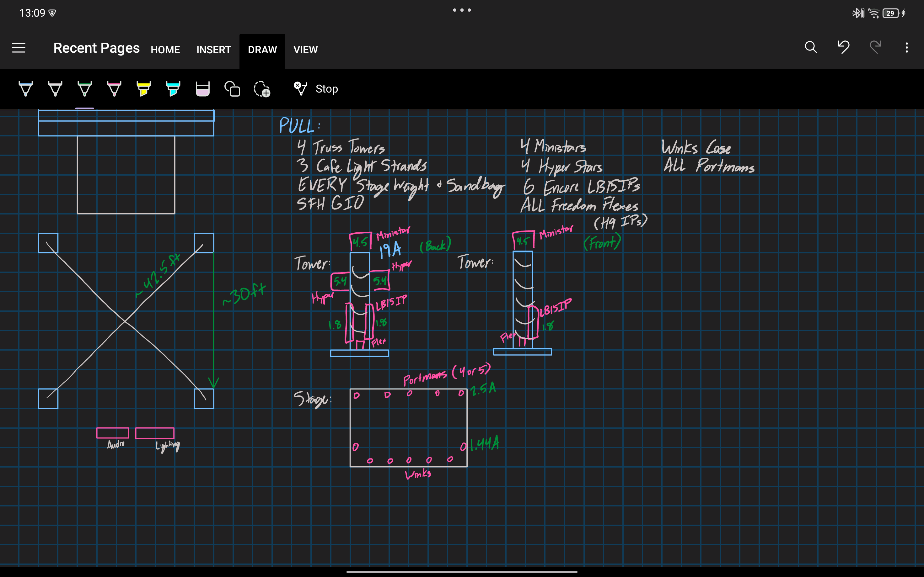Open the VIEW tab
924x577 pixels.
pos(305,50)
